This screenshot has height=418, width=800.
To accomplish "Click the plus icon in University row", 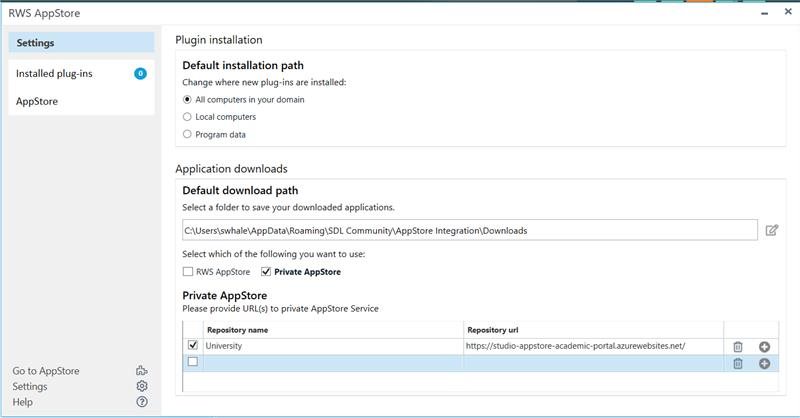I will [764, 347].
